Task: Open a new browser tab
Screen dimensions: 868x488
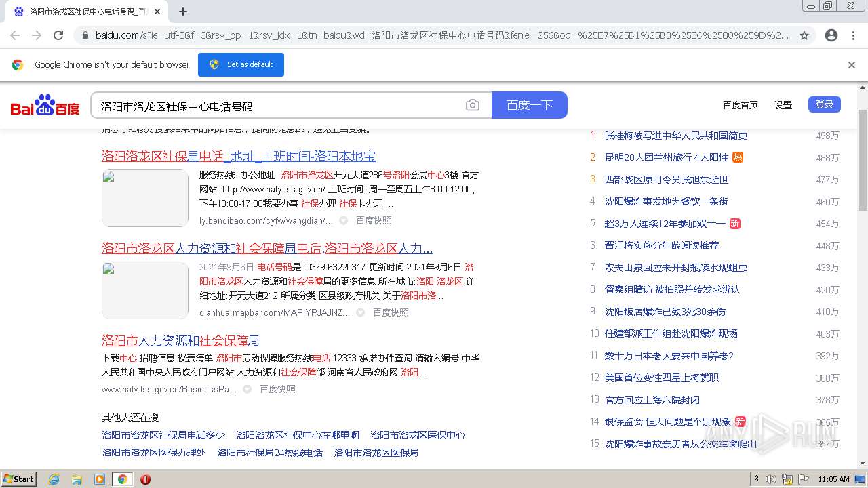Action: [183, 12]
